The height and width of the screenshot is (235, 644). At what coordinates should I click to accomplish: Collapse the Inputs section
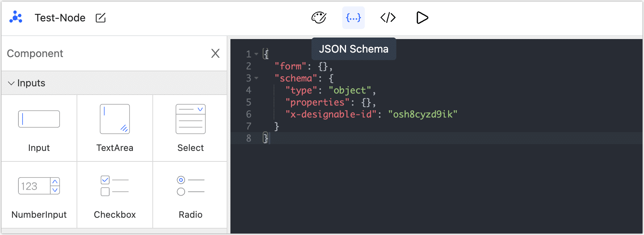click(x=12, y=83)
